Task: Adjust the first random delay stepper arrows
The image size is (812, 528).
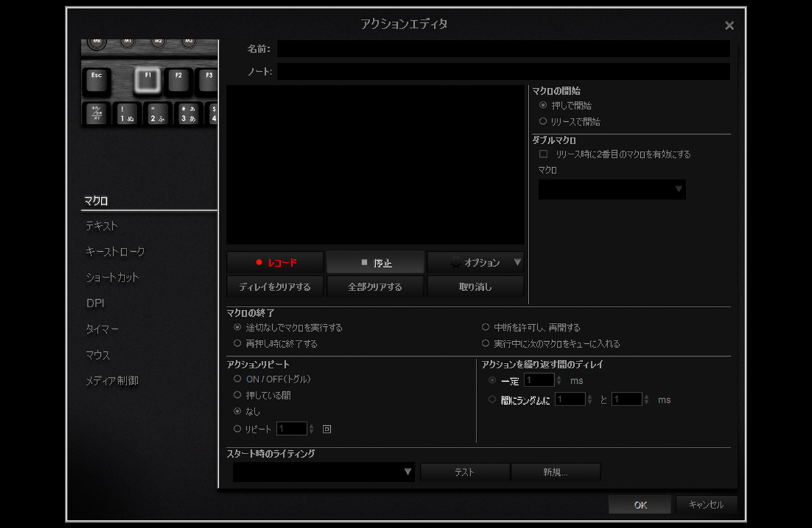Action: click(x=590, y=399)
